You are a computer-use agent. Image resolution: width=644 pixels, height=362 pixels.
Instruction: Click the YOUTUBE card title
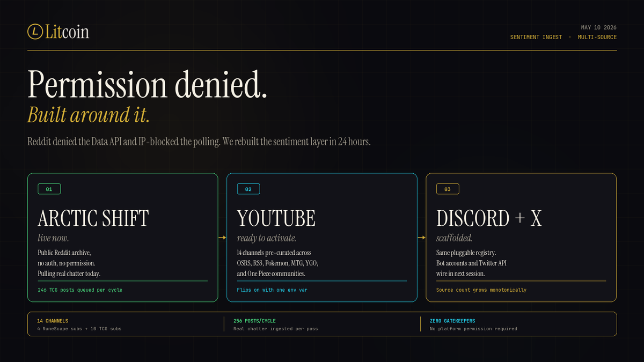coord(276,218)
